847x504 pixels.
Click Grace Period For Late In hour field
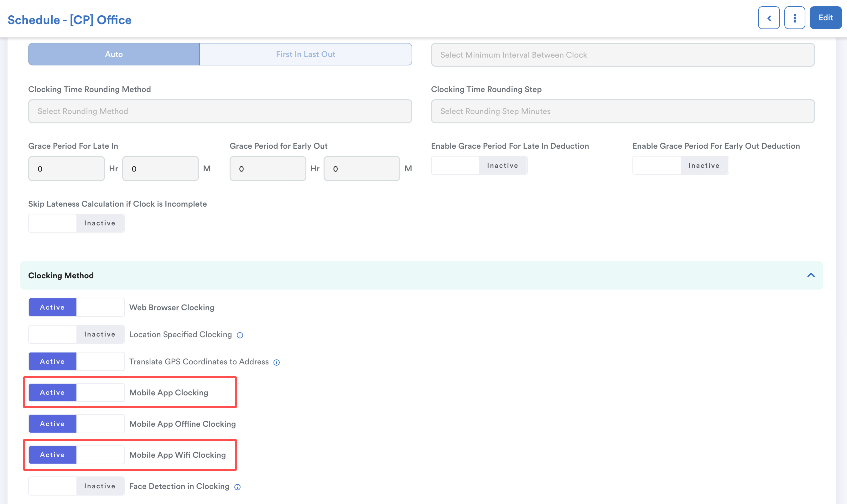[66, 169]
